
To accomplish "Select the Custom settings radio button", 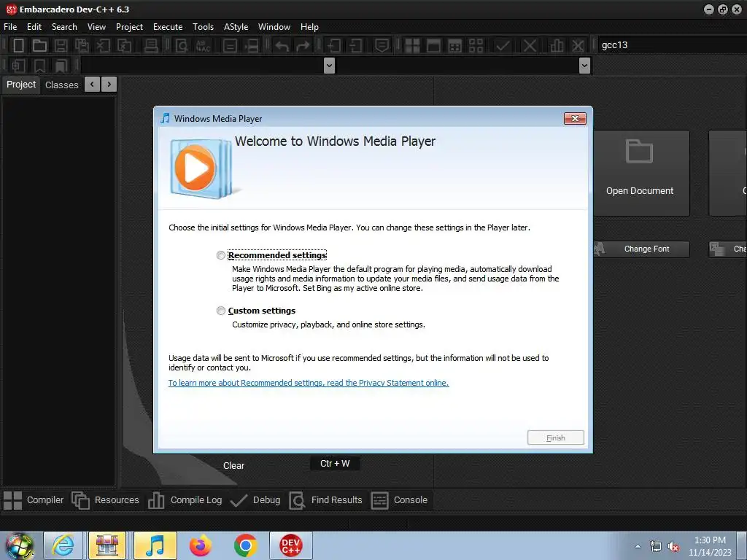I will (x=220, y=311).
